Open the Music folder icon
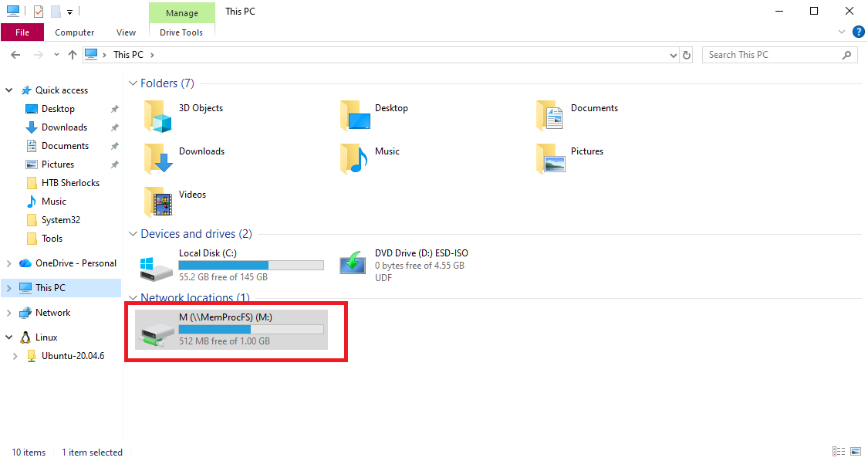 click(354, 159)
